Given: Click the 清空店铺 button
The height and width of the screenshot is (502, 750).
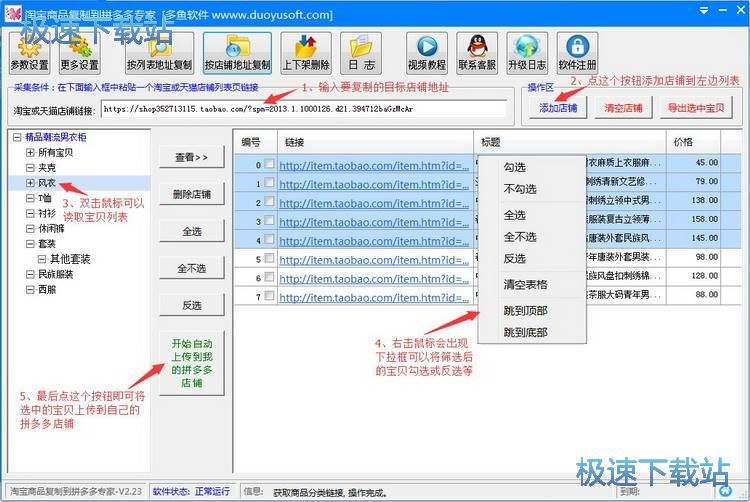Looking at the screenshot, I should point(623,108).
